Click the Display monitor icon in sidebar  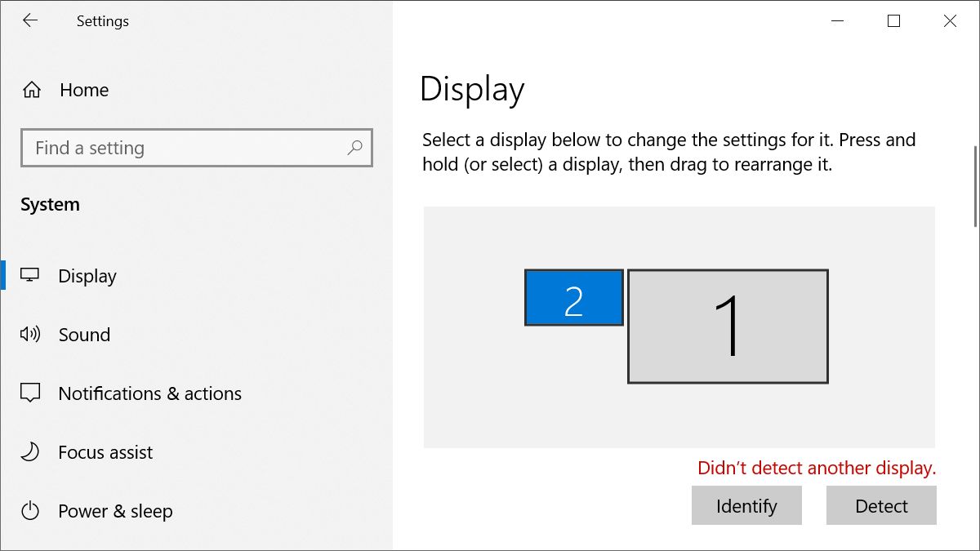click(x=30, y=276)
